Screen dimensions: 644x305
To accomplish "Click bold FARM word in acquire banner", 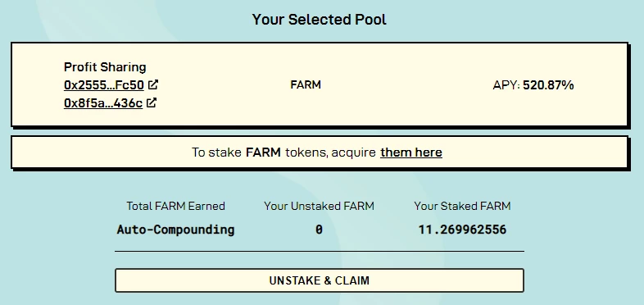I will (x=263, y=152).
